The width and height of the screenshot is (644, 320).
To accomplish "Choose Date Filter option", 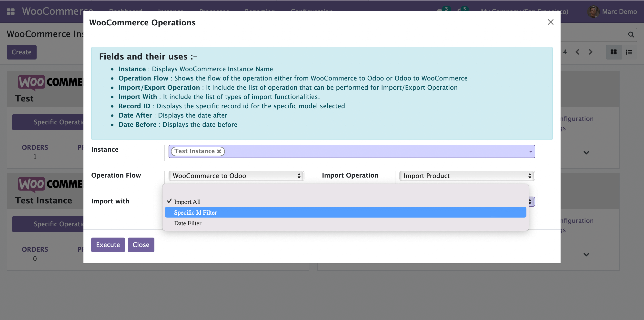I will (x=188, y=223).
